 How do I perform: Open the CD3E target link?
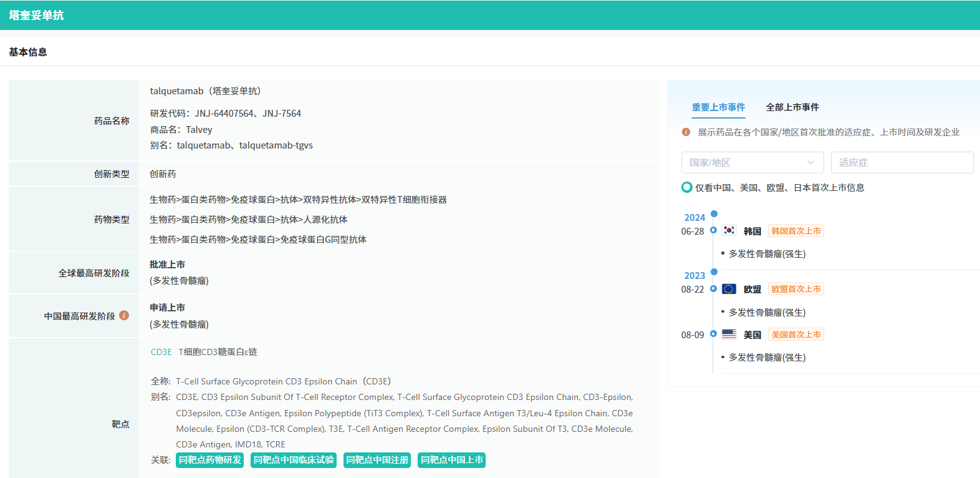coord(161,352)
